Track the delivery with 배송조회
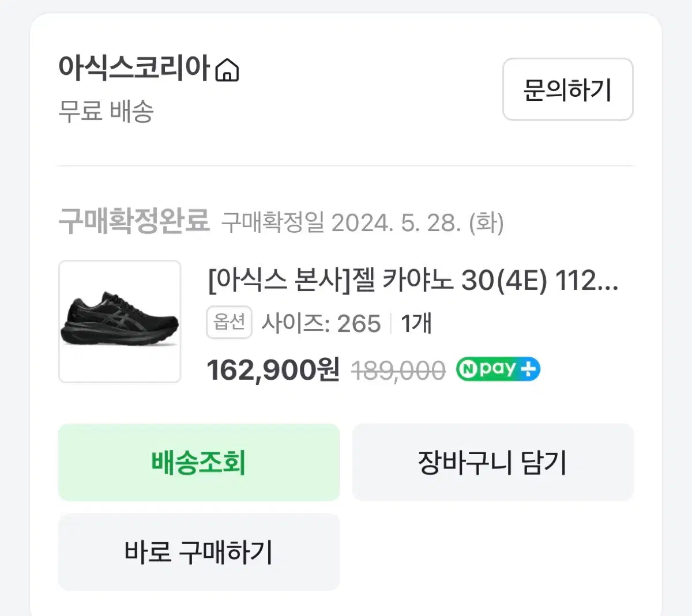 click(199, 462)
